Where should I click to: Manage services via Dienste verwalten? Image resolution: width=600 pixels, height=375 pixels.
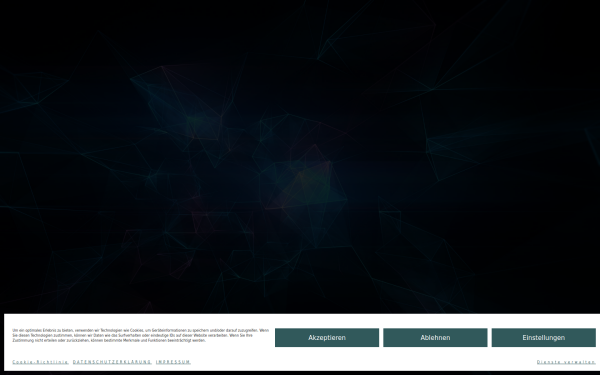click(566, 362)
